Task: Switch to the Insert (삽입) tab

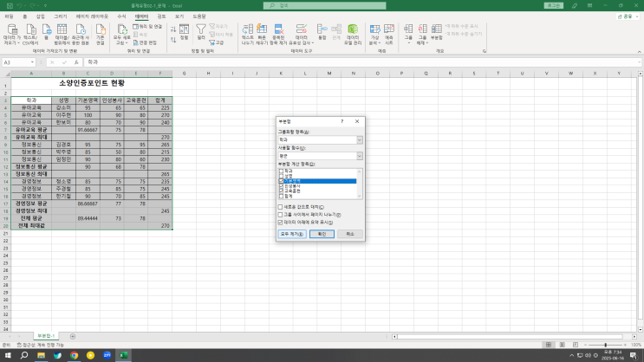Action: tap(40, 16)
